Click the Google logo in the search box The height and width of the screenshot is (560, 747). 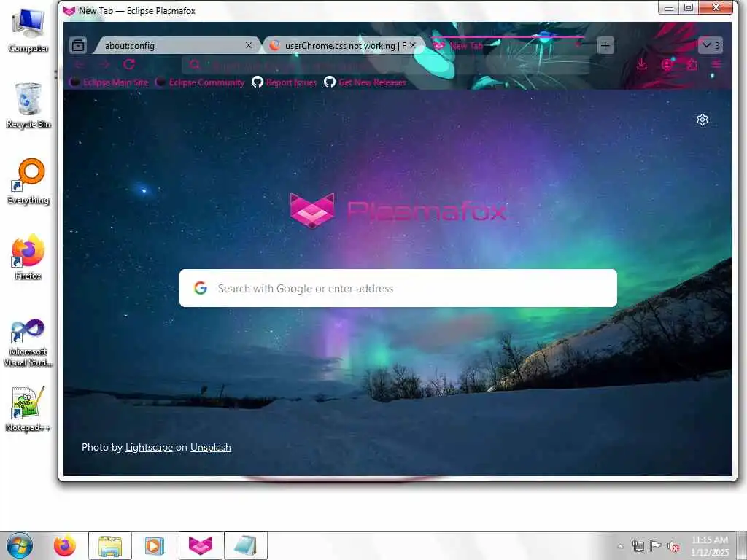(201, 288)
